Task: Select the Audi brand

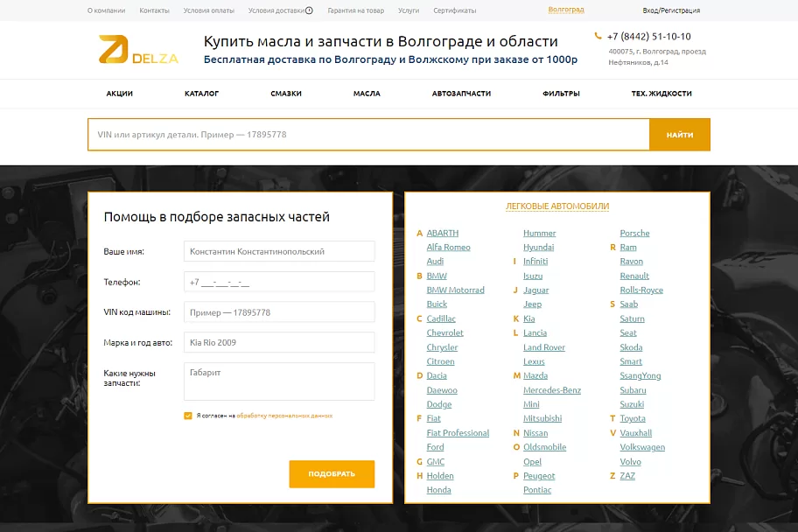Action: point(435,261)
